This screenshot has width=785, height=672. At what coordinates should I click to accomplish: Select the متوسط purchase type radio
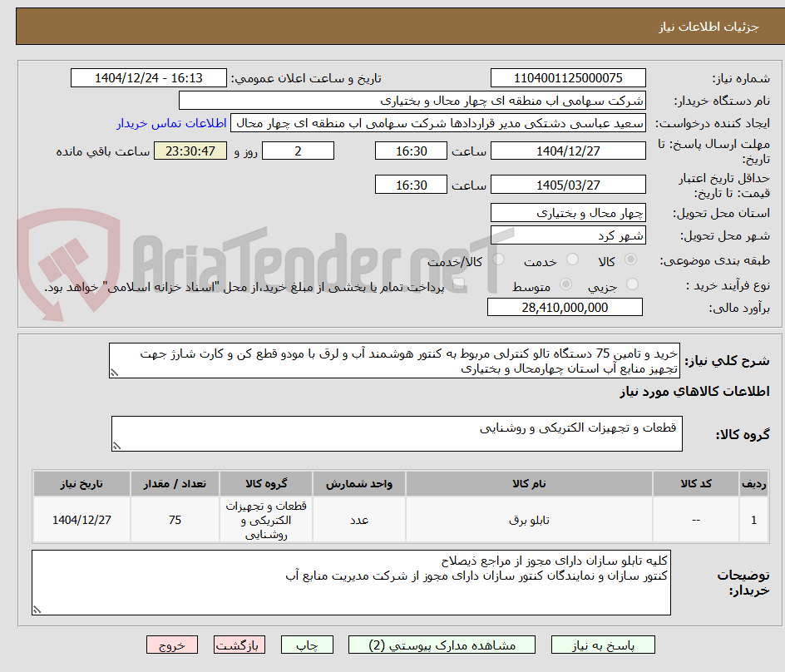tap(565, 284)
